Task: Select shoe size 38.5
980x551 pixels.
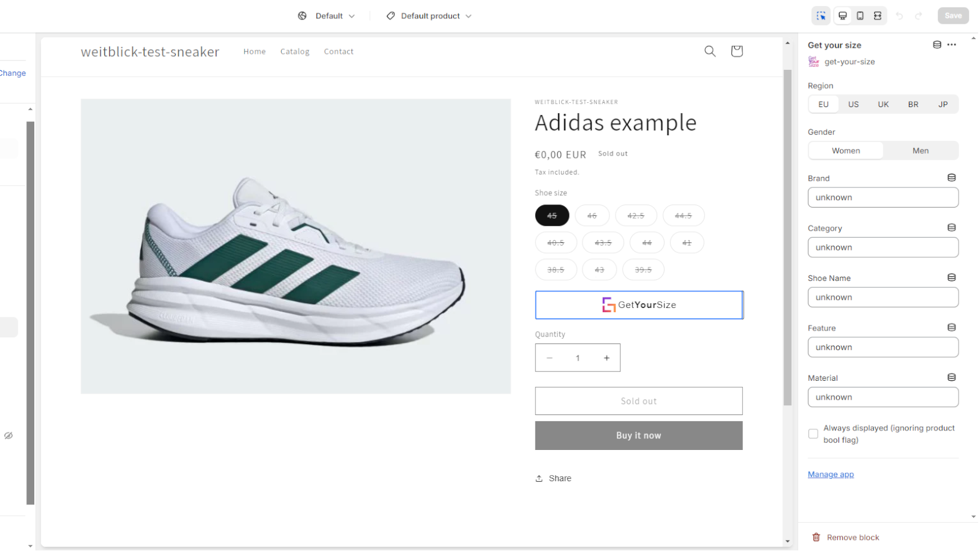Action: pos(556,269)
